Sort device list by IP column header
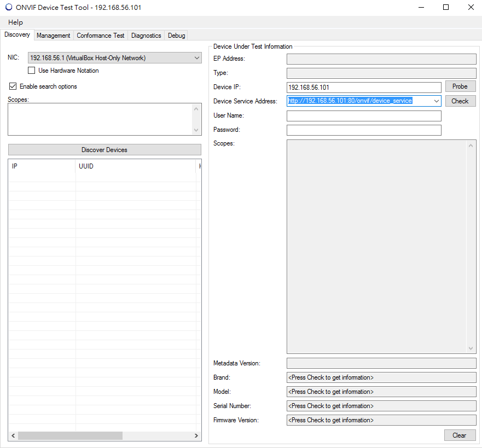Screen dimensions: 482x448 tap(42, 166)
